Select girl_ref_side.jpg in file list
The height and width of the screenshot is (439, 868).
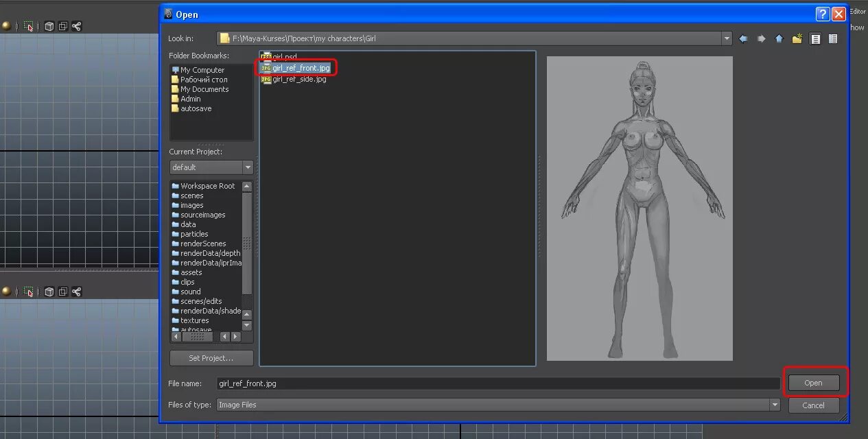click(x=299, y=80)
